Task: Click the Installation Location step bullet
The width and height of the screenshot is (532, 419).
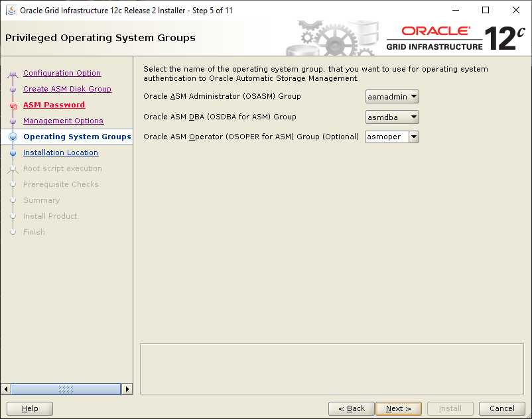Action: tap(13, 153)
